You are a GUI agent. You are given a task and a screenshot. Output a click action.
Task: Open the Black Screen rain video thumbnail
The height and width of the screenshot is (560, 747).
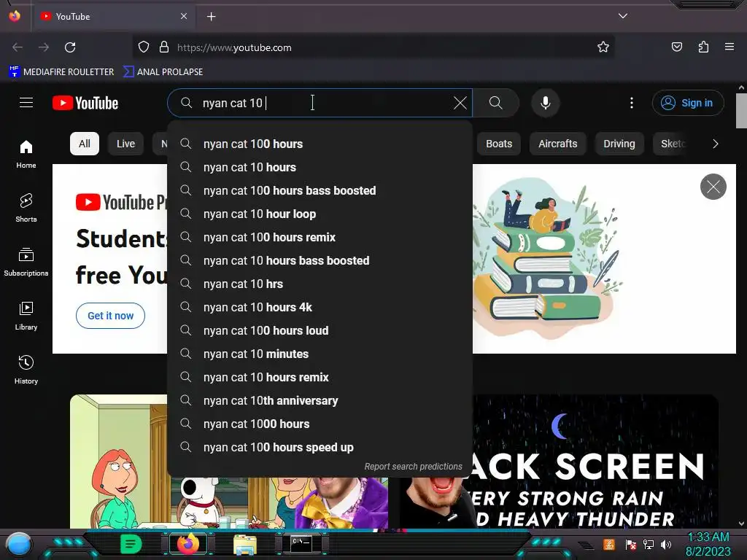(x=559, y=461)
